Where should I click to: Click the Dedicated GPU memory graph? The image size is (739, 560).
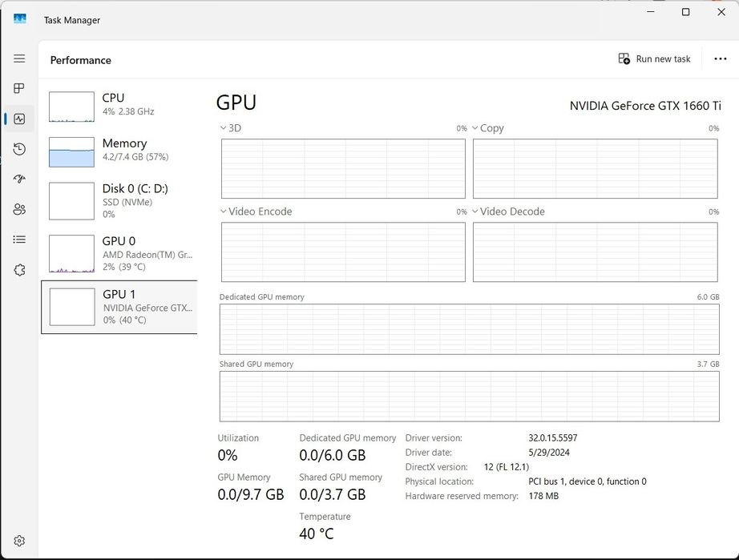pyautogui.click(x=470, y=329)
